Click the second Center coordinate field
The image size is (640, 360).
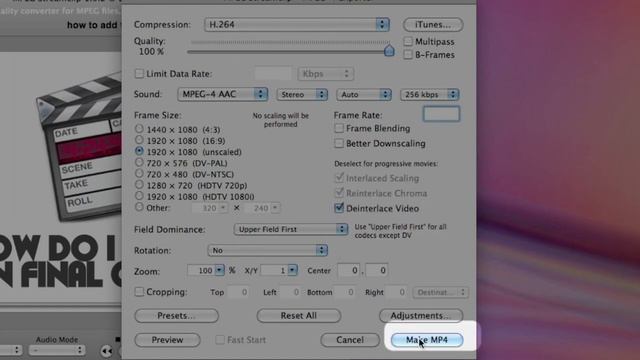(x=376, y=270)
